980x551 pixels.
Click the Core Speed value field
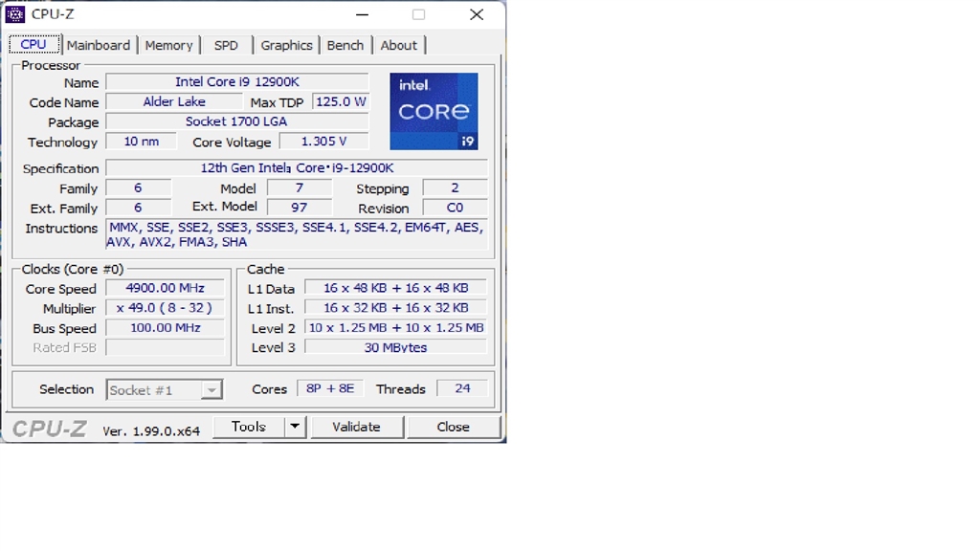pos(165,288)
